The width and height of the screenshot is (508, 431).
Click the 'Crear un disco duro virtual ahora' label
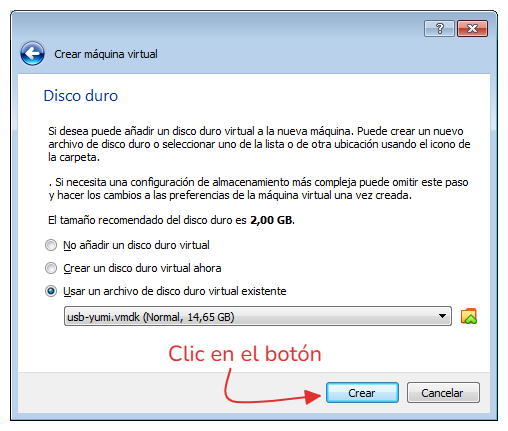[x=142, y=268]
